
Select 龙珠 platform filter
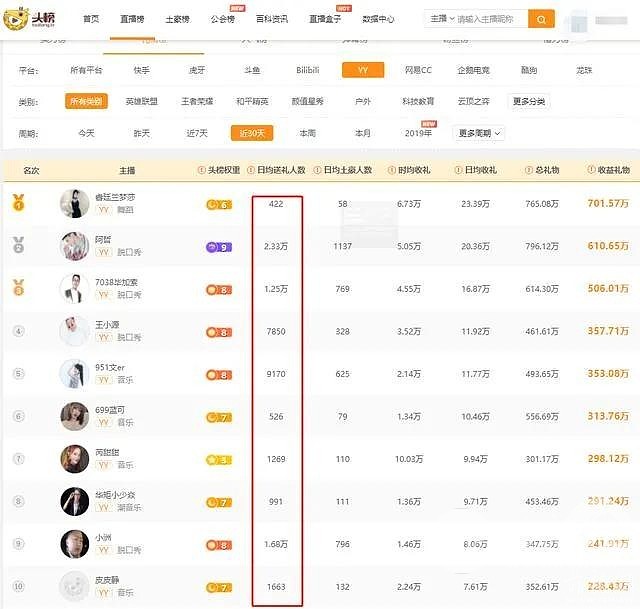(584, 70)
